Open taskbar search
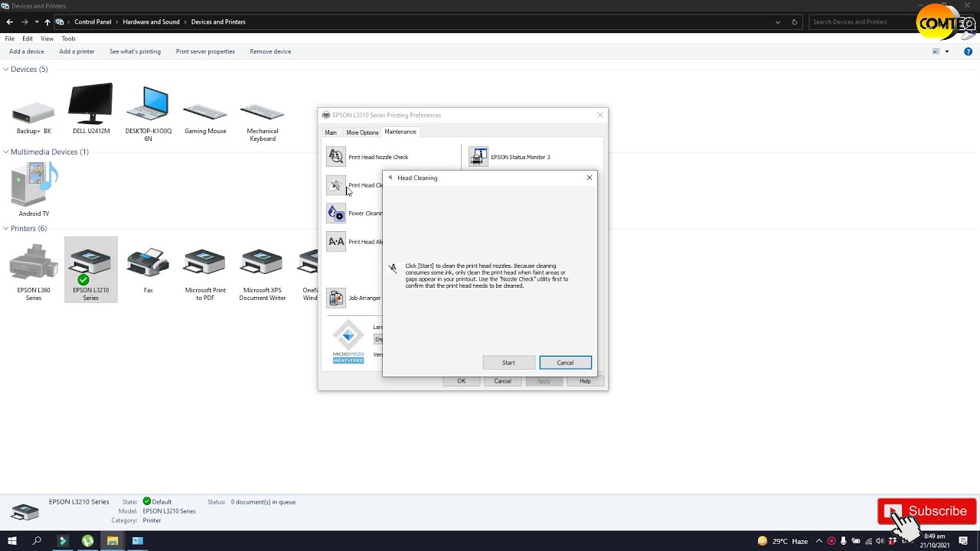 tap(37, 541)
